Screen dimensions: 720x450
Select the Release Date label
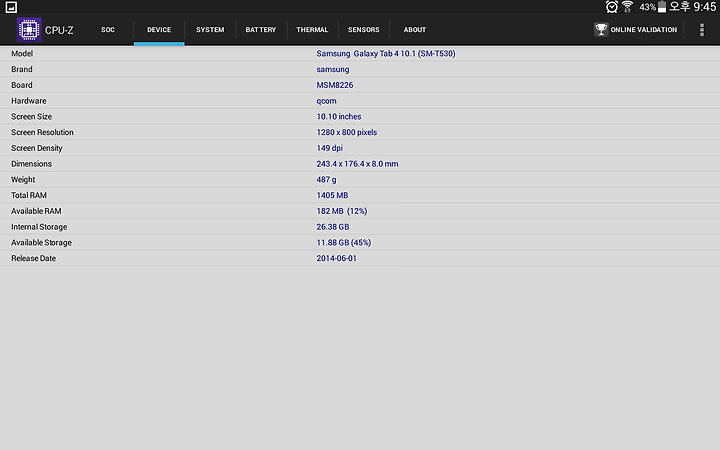point(34,259)
